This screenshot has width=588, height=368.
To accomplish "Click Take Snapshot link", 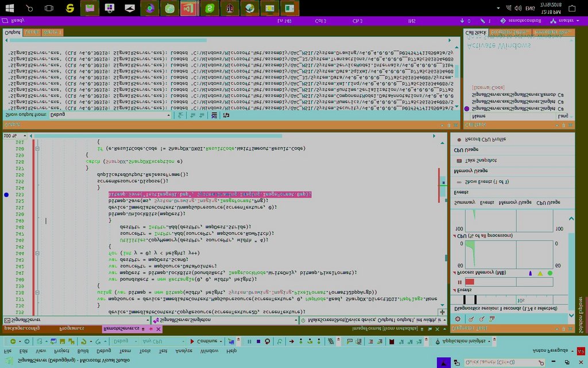I will point(481,160).
